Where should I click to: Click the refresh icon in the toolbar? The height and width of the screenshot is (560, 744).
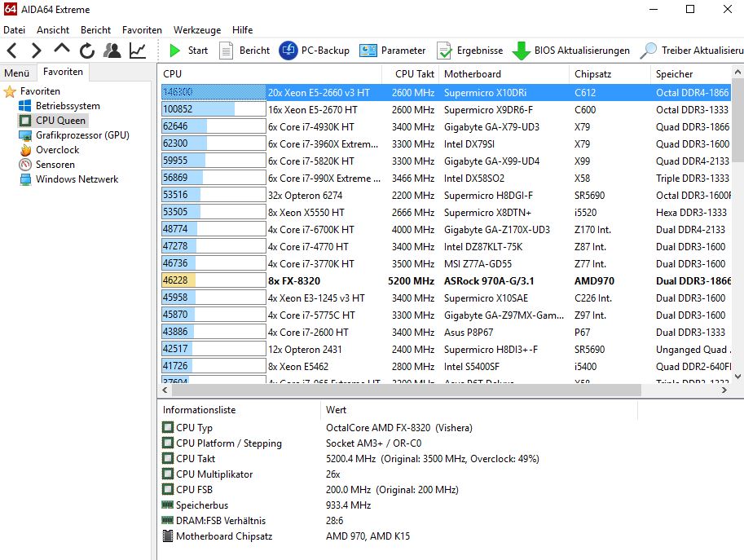coord(87,51)
